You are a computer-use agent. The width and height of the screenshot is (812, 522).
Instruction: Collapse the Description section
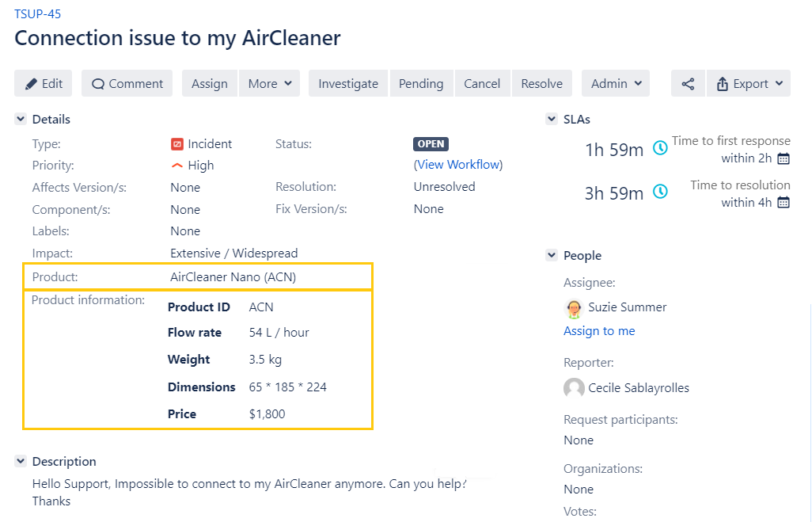click(x=21, y=462)
